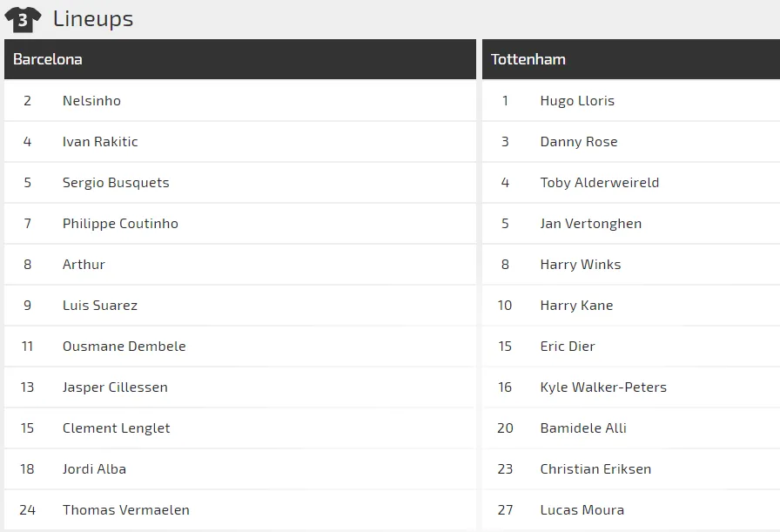Image resolution: width=780 pixels, height=532 pixels.
Task: Click on Hugo Lloris in lineup
Action: coord(577,101)
